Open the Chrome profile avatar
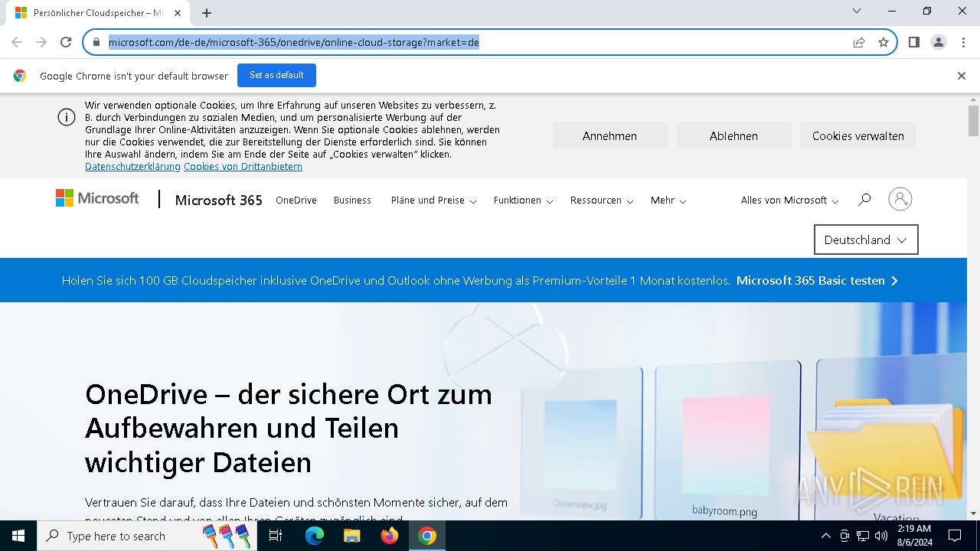The width and height of the screenshot is (980, 551). [939, 42]
